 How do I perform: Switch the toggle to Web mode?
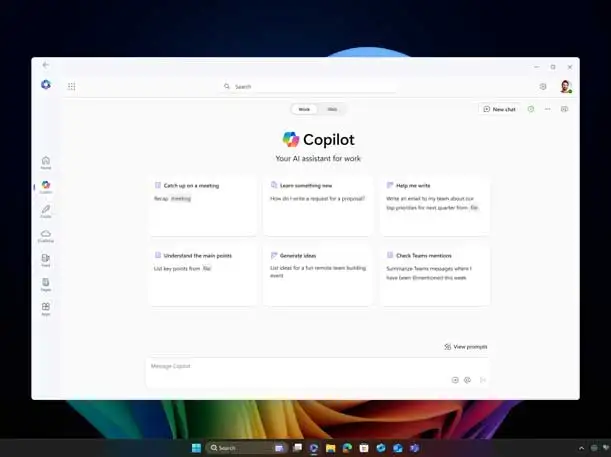click(332, 109)
